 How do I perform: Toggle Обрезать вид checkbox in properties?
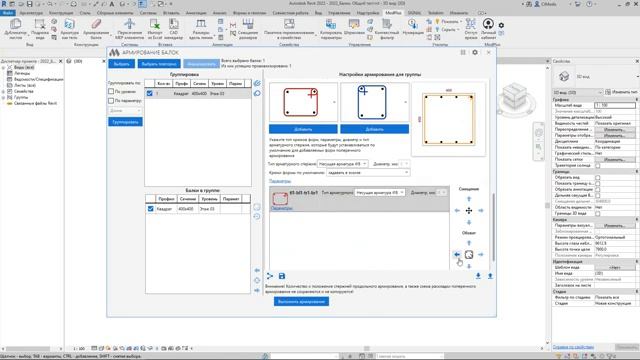(x=598, y=178)
